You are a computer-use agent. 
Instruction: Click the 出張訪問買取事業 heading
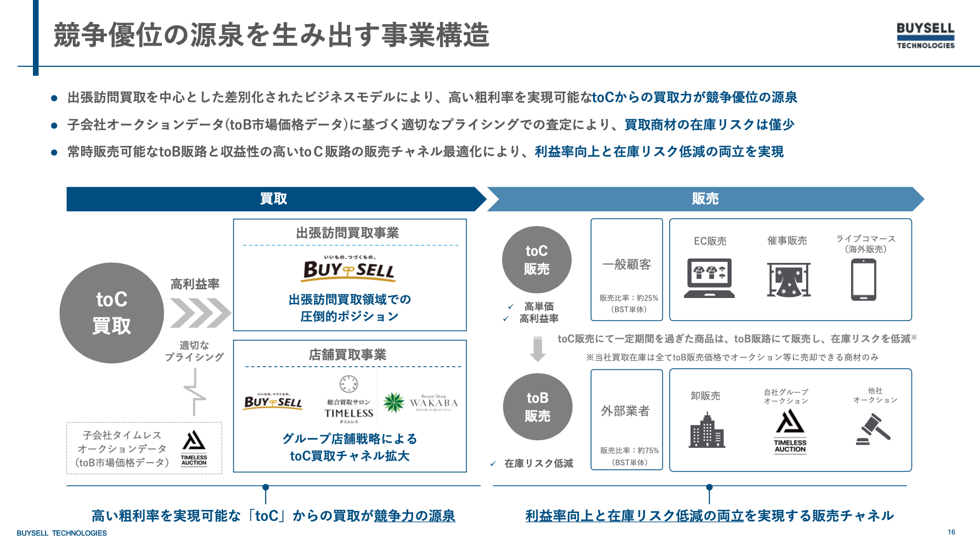coord(348,233)
